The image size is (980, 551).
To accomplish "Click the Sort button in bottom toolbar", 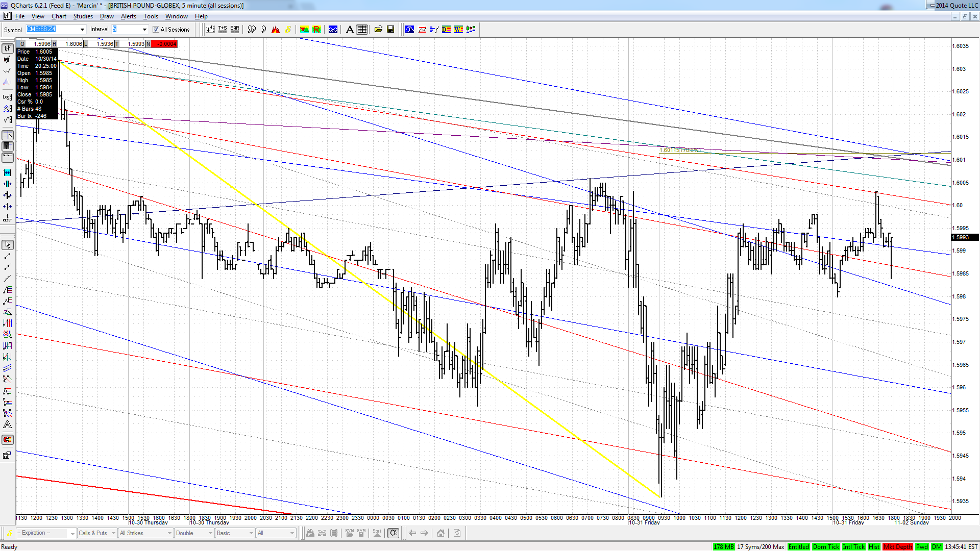I will point(377,533).
